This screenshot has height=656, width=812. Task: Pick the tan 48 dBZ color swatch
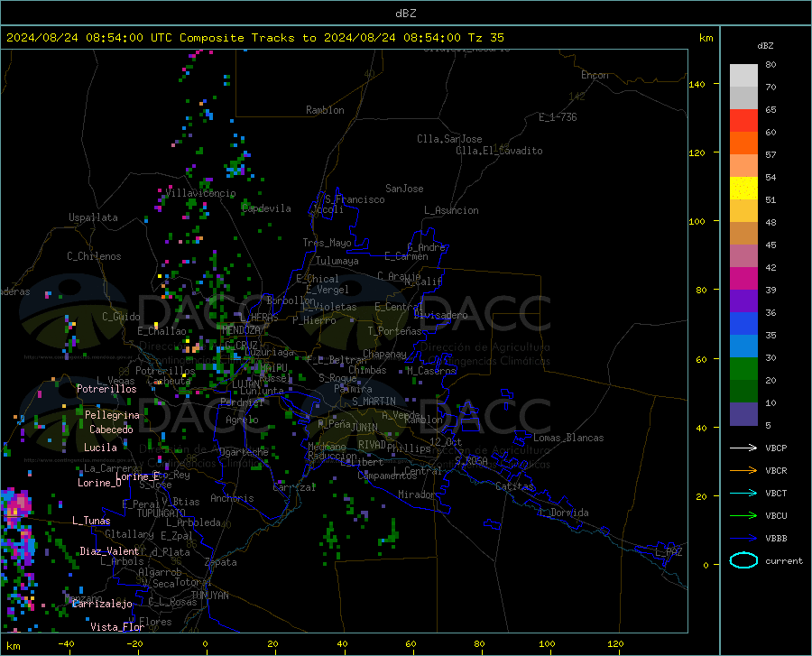pos(743,234)
